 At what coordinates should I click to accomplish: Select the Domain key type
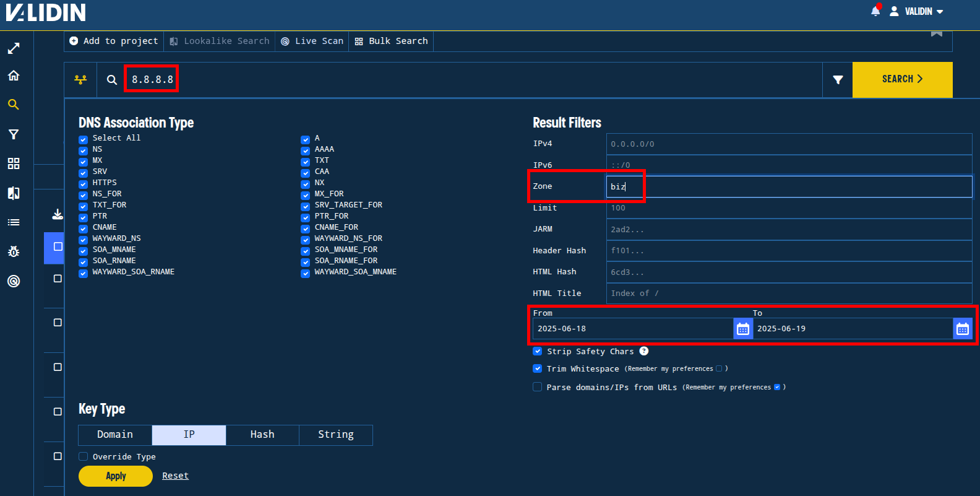point(115,435)
